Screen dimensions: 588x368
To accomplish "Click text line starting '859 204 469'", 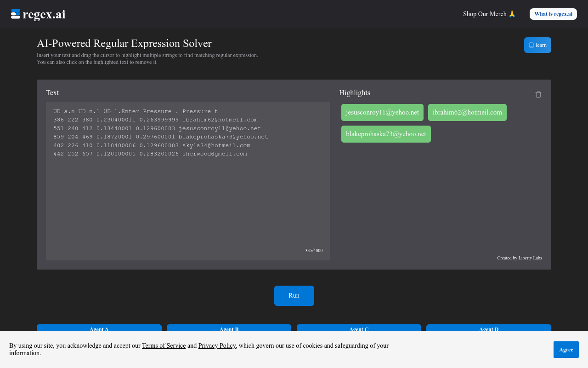I will 161,137.
